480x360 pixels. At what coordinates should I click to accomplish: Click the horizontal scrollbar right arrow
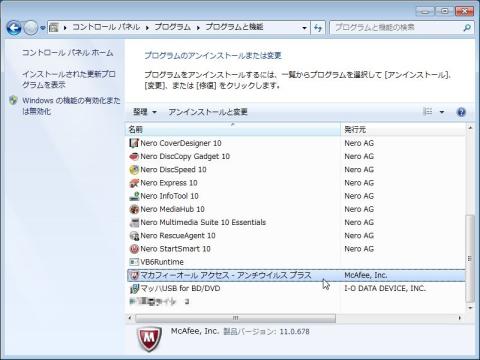click(x=460, y=318)
